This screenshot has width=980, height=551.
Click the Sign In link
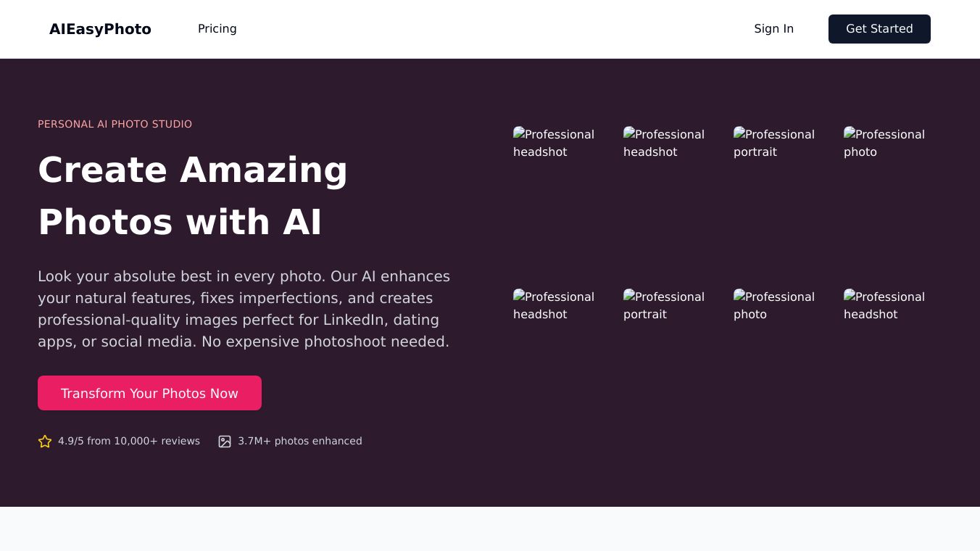click(x=773, y=29)
